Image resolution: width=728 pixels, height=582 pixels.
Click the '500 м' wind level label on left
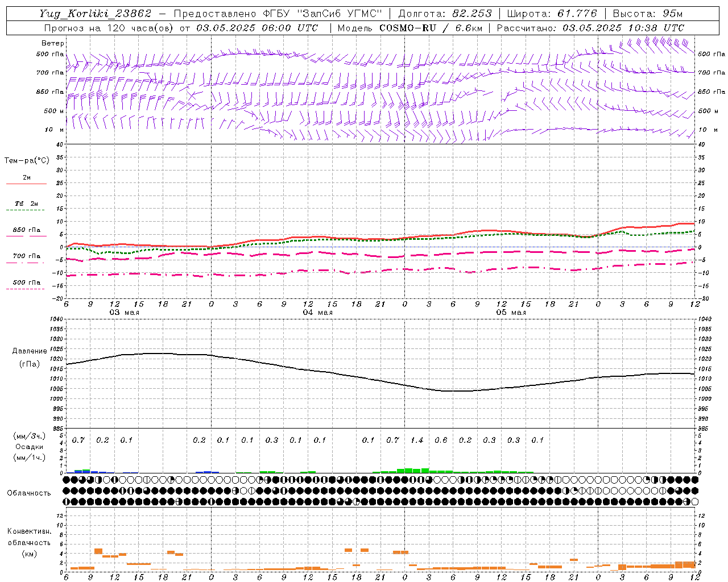[x=53, y=111]
